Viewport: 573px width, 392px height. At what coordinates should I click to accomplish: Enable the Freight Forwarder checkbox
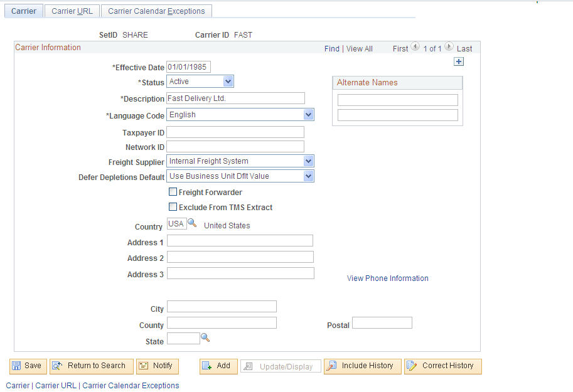pos(173,192)
